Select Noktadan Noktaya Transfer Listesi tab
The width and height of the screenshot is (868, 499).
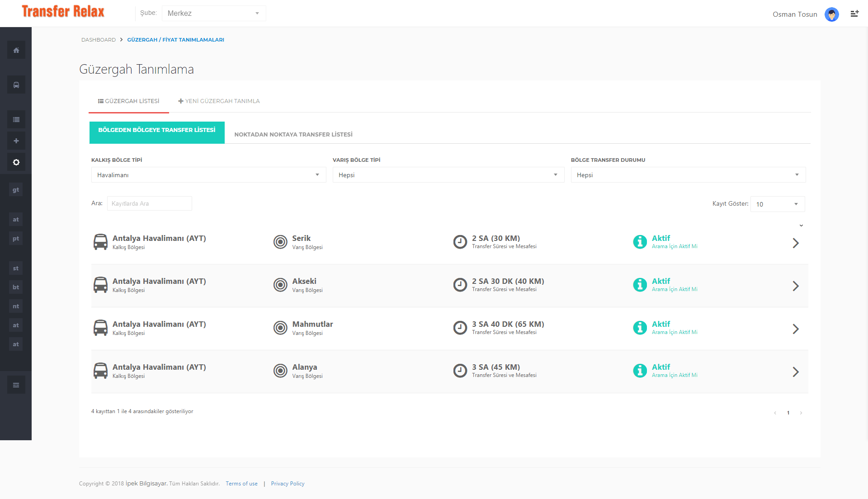coord(293,135)
